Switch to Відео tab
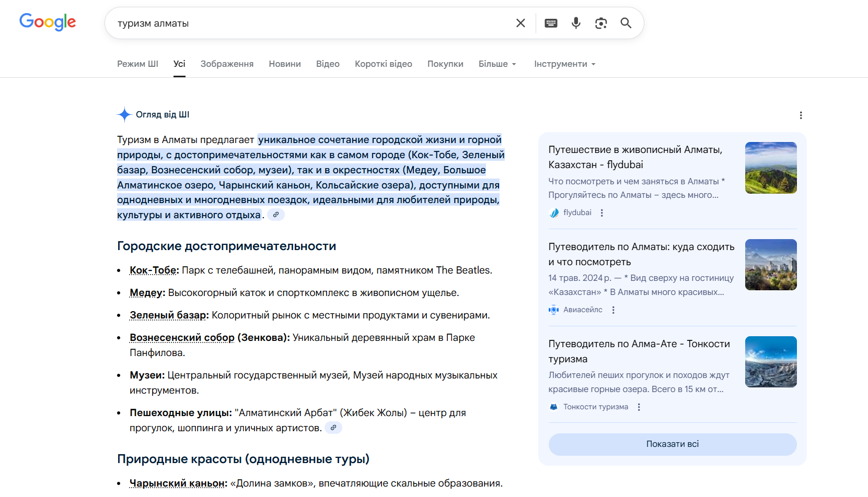The image size is (868, 497). [328, 64]
